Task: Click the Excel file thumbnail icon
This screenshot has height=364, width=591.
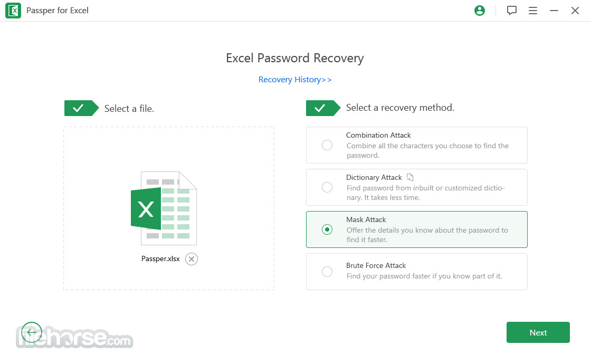Action: (x=164, y=208)
